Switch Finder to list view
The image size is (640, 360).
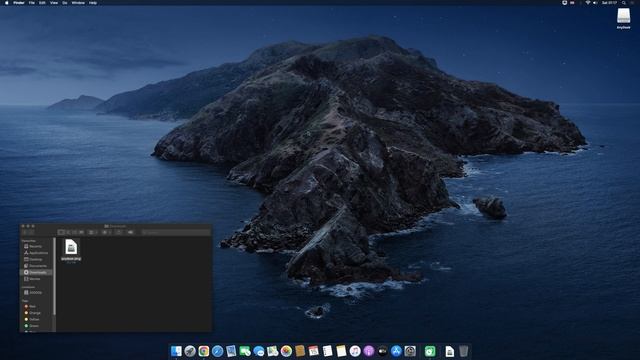coord(68,232)
